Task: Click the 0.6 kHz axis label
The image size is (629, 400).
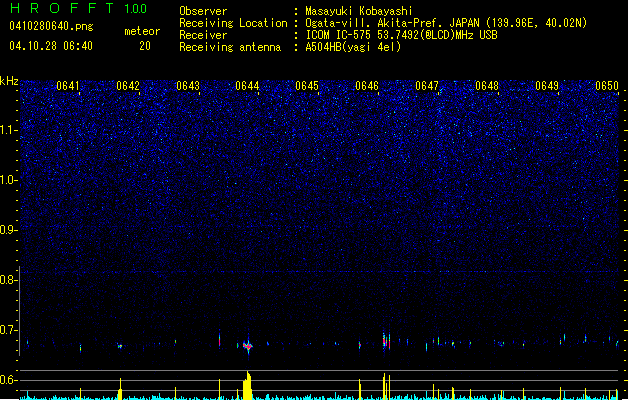Action: coord(9,380)
